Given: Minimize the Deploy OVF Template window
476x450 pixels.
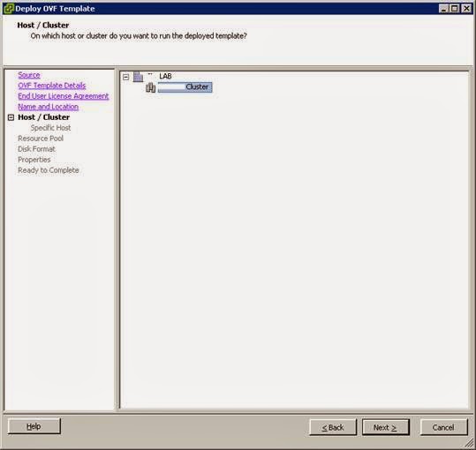Looking at the screenshot, I should 443,9.
